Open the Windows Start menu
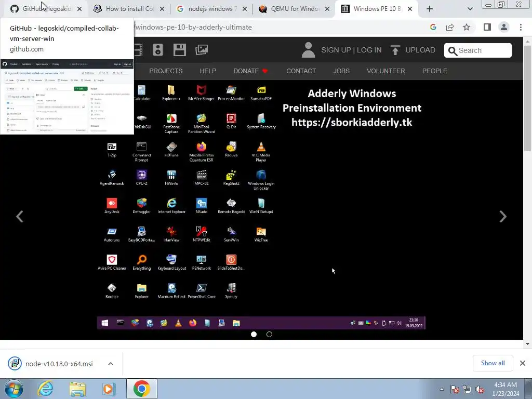The height and width of the screenshot is (399, 532). coord(14,389)
